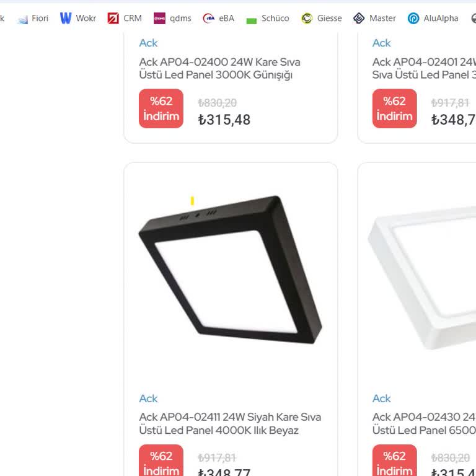The width and height of the screenshot is (476, 476).
Task: Click the Ack AP04-02430 product title
Action: point(424,423)
